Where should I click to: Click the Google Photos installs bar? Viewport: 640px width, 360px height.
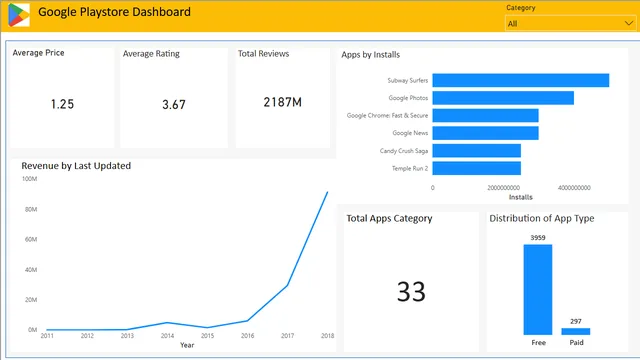[x=503, y=98]
